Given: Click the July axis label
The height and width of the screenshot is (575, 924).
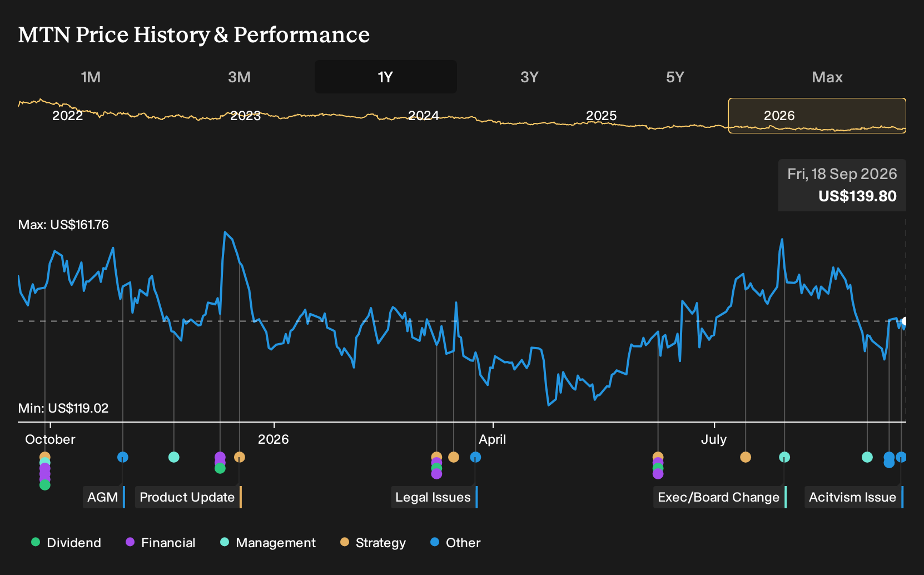Looking at the screenshot, I should [714, 439].
